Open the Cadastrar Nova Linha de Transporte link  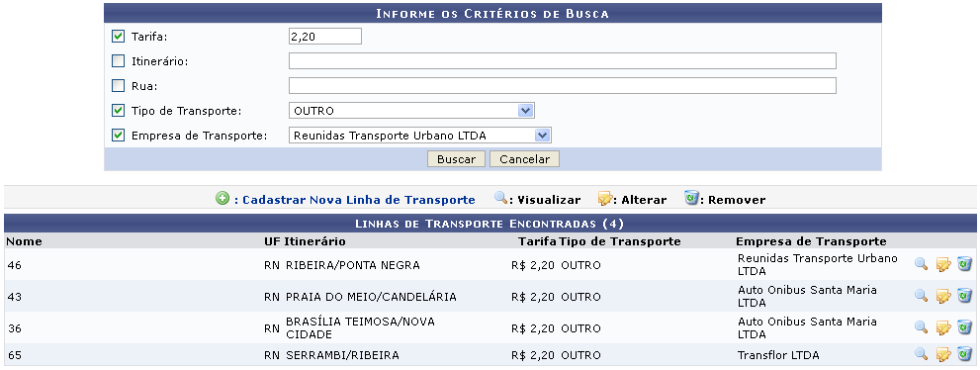(359, 200)
